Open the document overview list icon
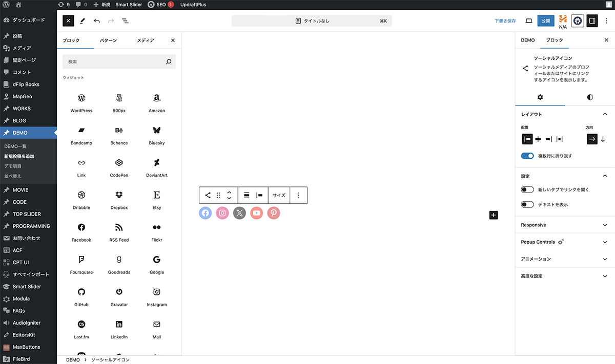Image resolution: width=615 pixels, height=364 pixels. tap(125, 21)
